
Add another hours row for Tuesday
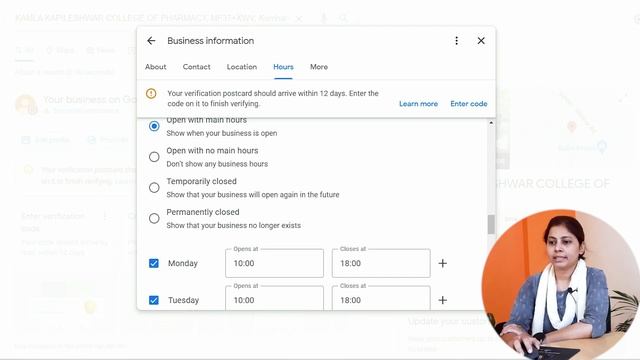442,300
